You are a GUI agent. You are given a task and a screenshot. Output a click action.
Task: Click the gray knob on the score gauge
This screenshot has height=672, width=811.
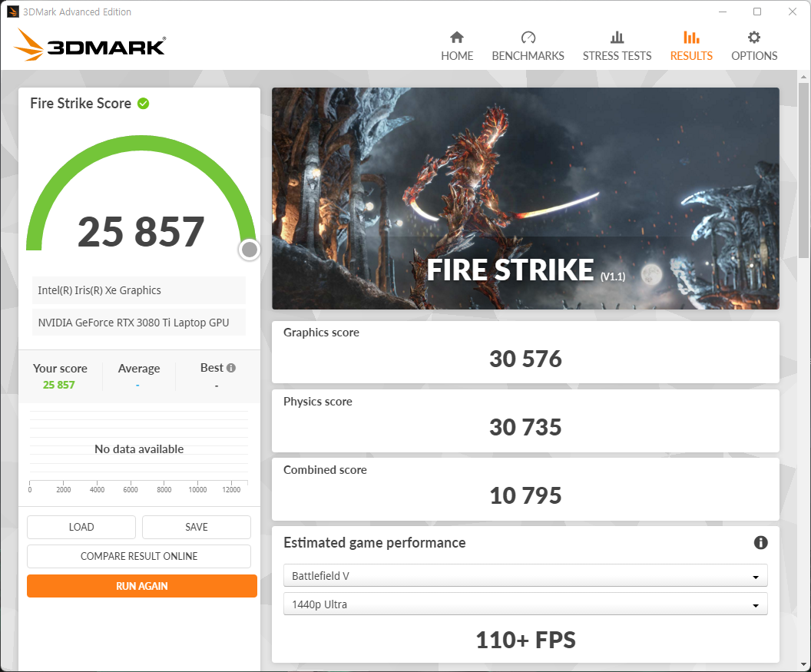[x=249, y=250]
